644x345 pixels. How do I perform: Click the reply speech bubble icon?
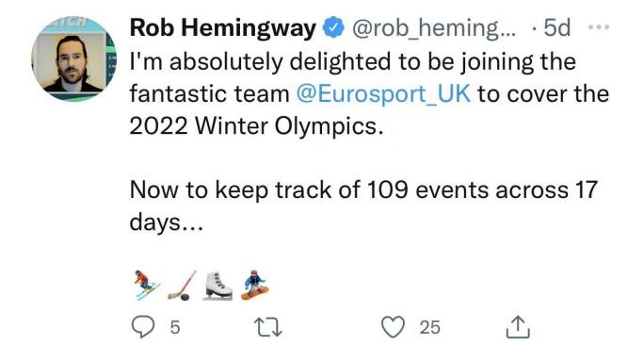tap(143, 327)
